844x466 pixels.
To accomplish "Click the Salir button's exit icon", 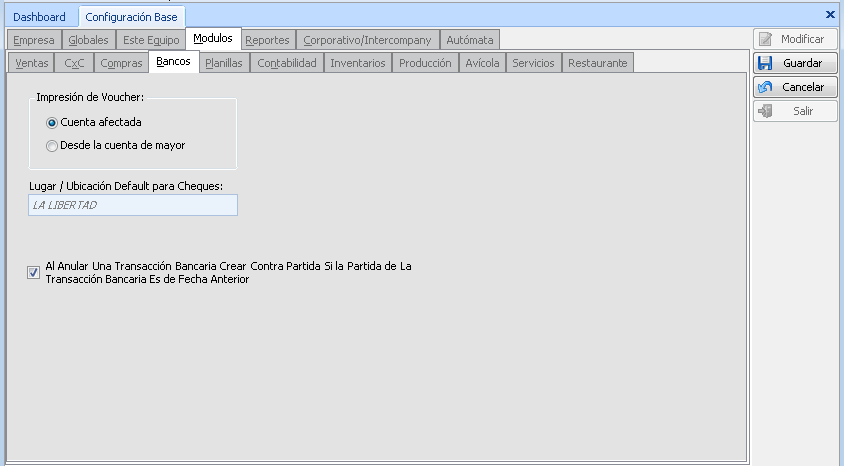I will (x=766, y=111).
